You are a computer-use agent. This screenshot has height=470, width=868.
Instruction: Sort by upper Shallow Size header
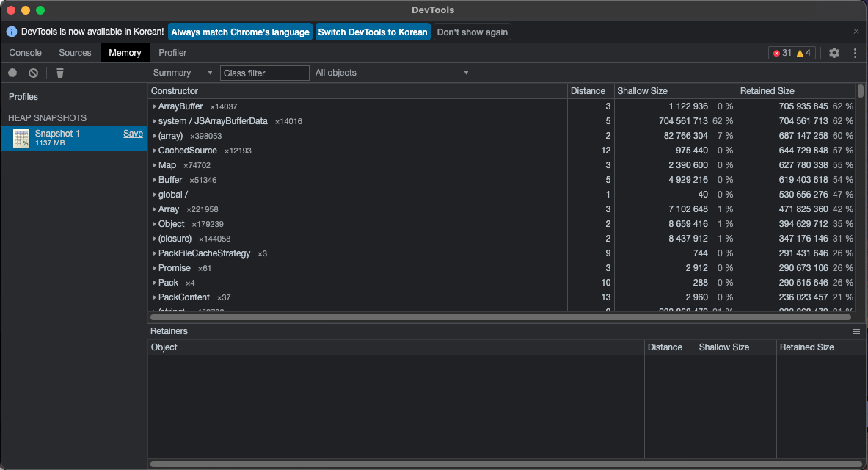[675, 91]
